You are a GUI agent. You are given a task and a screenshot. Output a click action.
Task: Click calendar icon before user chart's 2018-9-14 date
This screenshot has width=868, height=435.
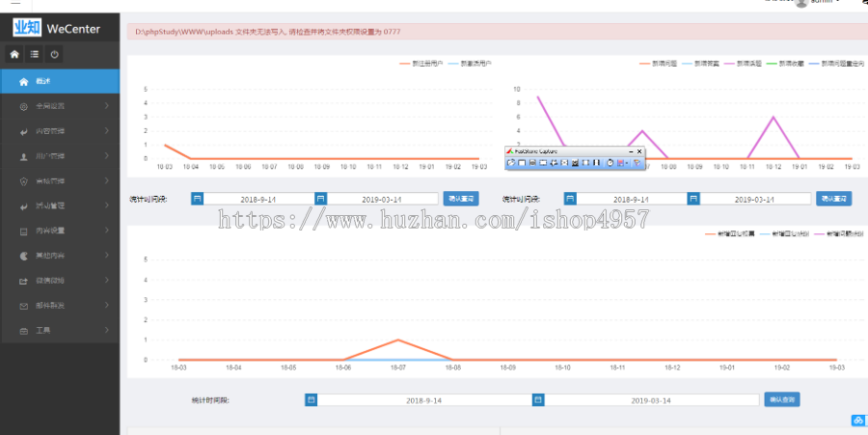[x=197, y=199]
